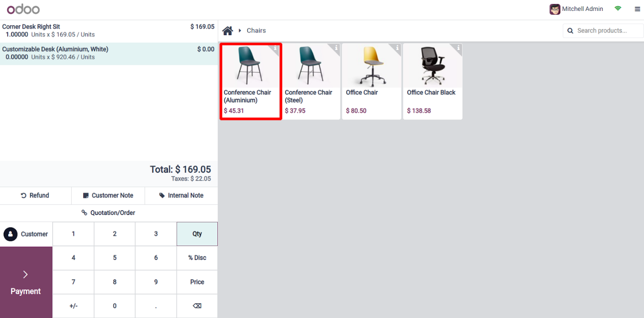Click the Chairs breadcrumb category

coord(256,31)
